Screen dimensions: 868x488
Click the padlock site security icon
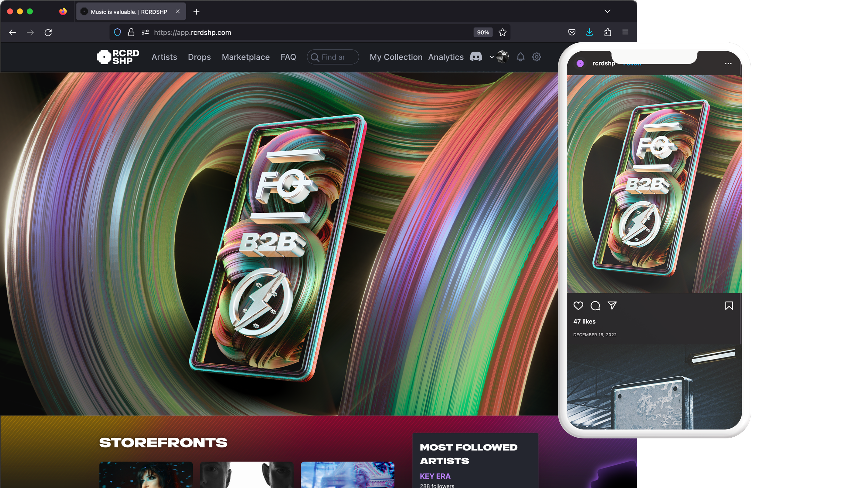pyautogui.click(x=131, y=32)
